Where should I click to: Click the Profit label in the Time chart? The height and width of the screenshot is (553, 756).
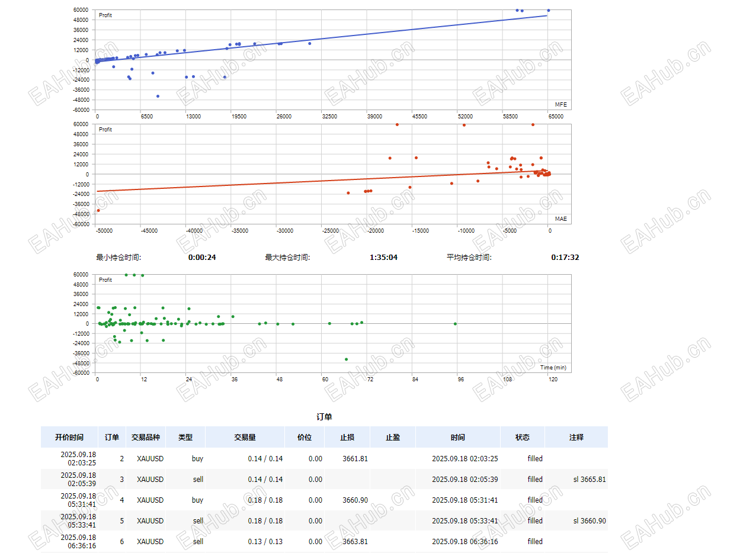pos(105,280)
